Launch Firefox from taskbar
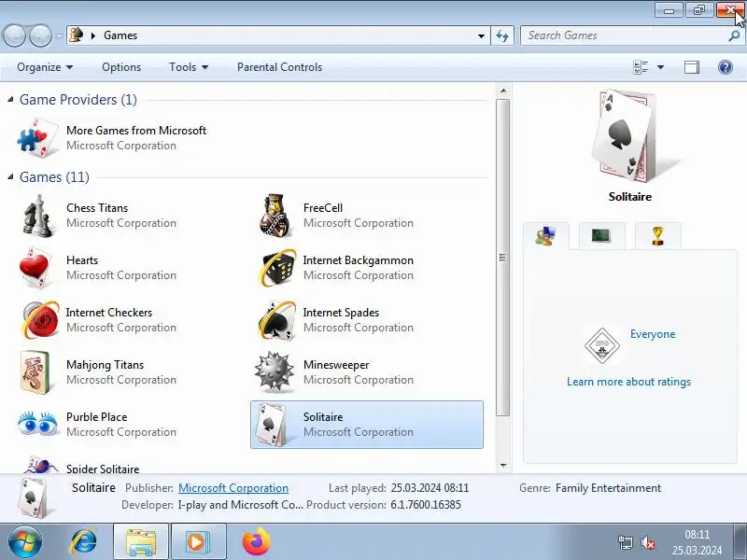 [256, 542]
